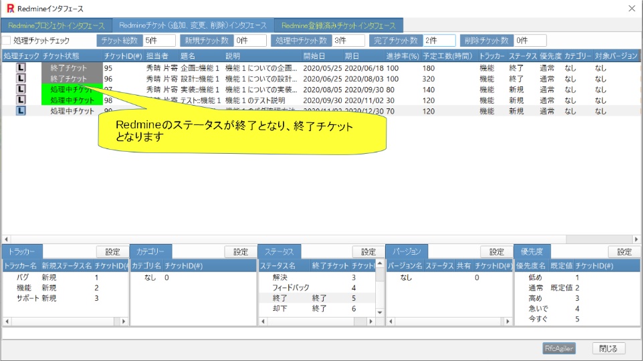This screenshot has height=361, width=644.
Task: Select 急いで row in priority list
Action: tap(577, 308)
